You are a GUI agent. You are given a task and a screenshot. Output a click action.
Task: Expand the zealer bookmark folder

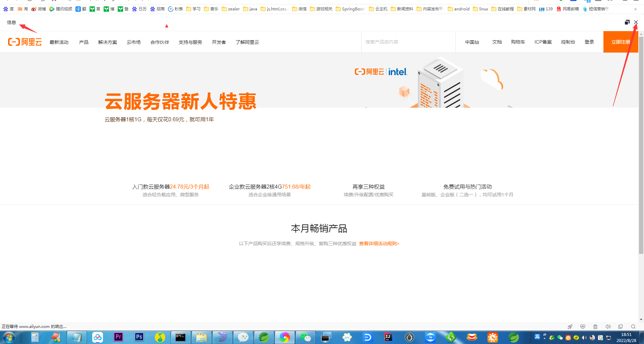pos(231,9)
